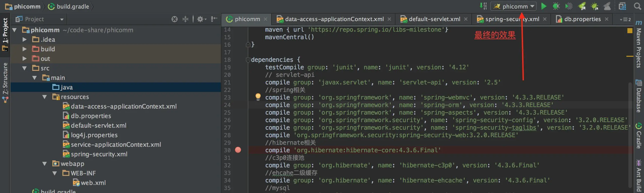Collapse the resources folder node
The width and height of the screenshot is (644, 193).
(x=45, y=97)
